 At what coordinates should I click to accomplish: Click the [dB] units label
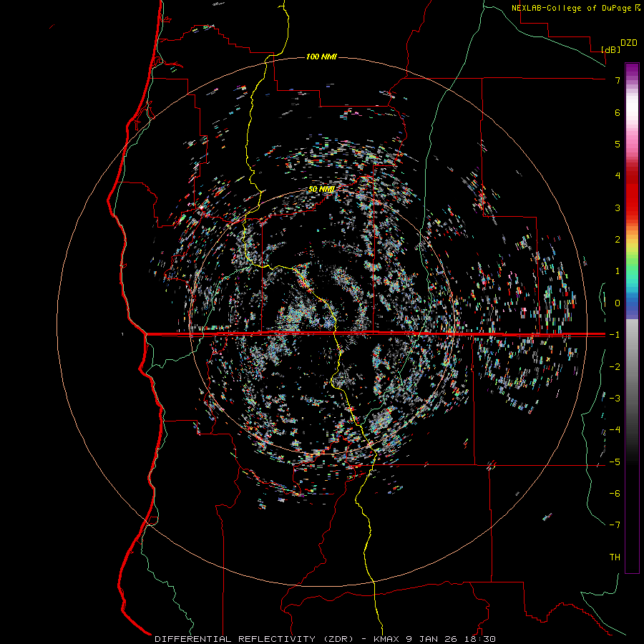pyautogui.click(x=611, y=49)
